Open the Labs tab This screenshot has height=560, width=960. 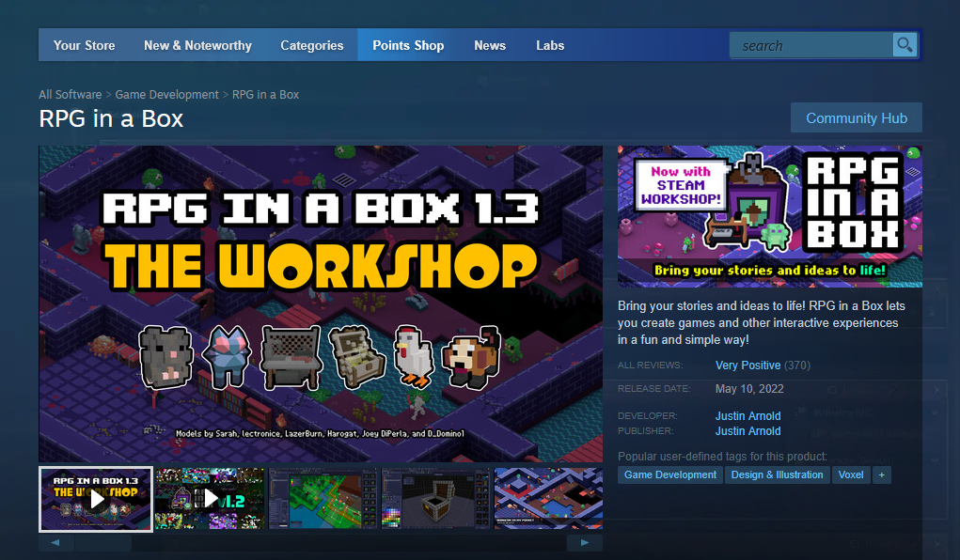point(550,45)
